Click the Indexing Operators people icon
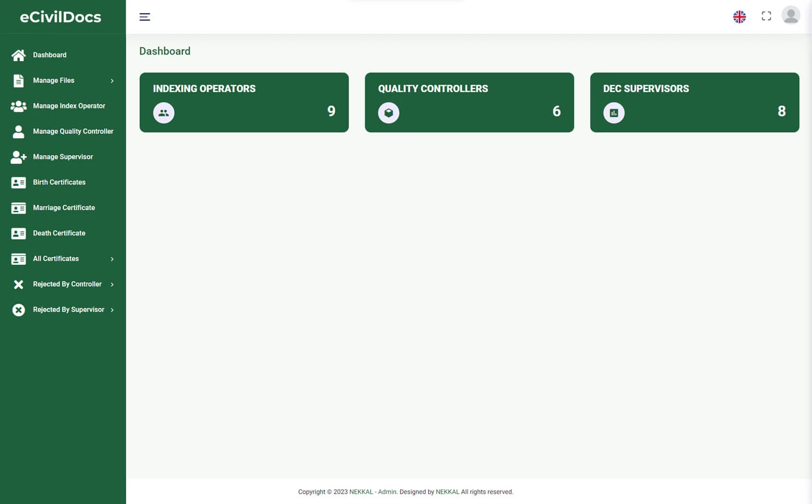 point(164,112)
